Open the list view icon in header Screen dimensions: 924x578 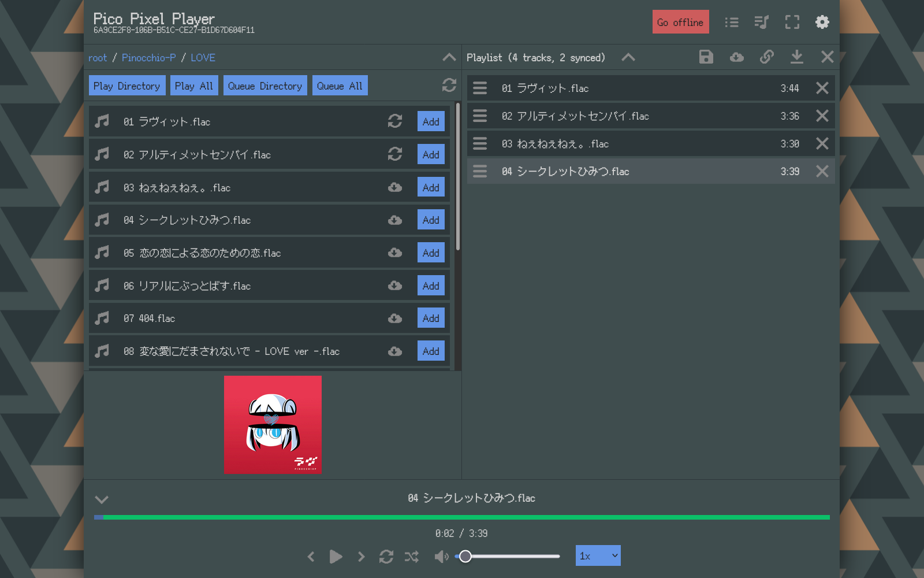pyautogui.click(x=732, y=22)
